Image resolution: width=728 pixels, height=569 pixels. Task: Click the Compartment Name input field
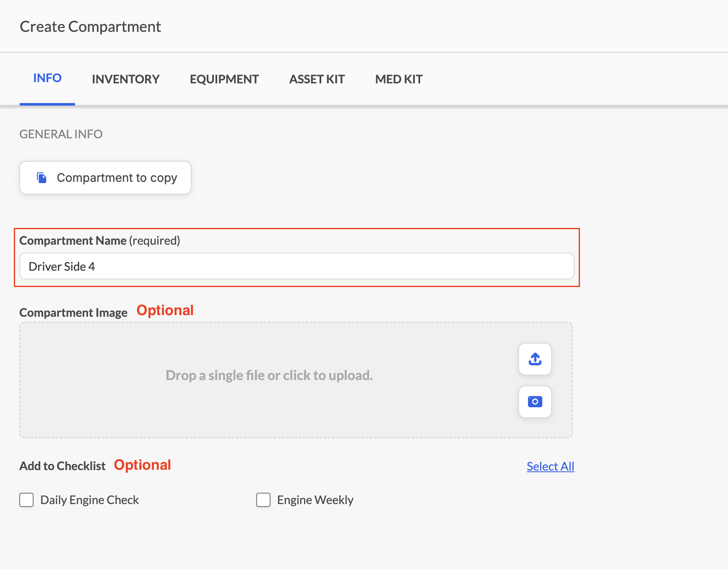[x=297, y=266]
